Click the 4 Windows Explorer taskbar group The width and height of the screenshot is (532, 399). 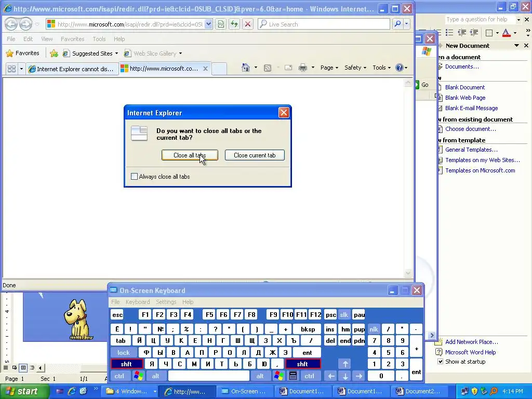(130, 391)
